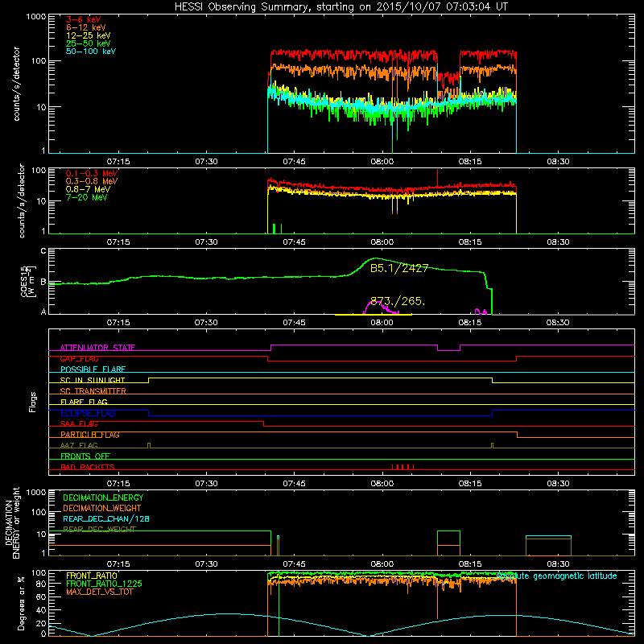Select the 50-100 keV legend label
The image size is (644, 644).
(x=91, y=52)
